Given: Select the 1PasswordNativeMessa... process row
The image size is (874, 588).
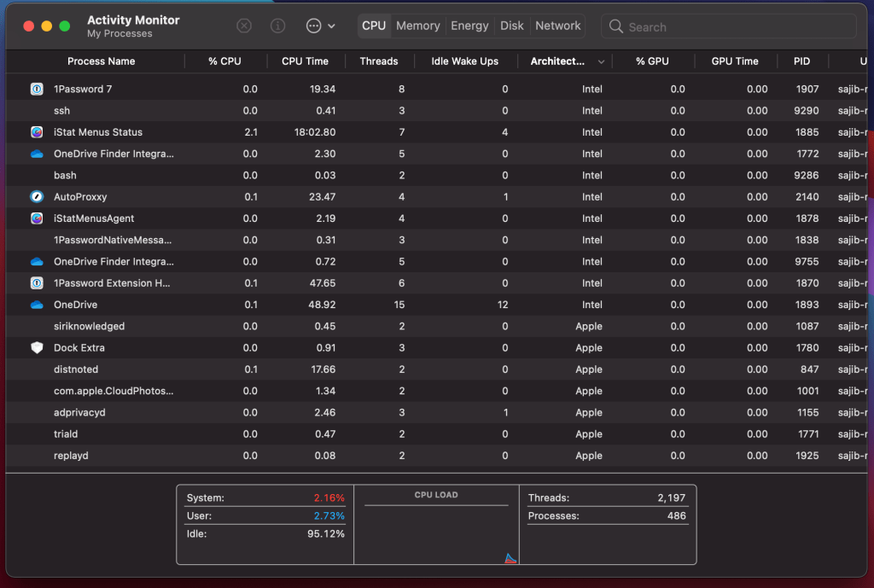Looking at the screenshot, I should coord(436,240).
